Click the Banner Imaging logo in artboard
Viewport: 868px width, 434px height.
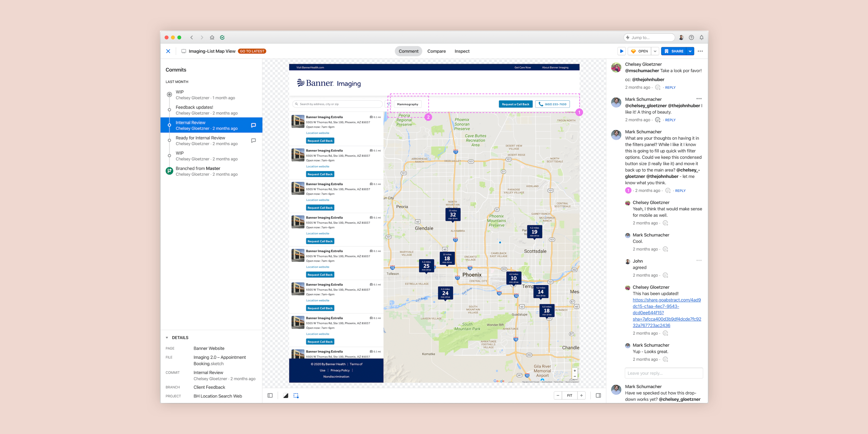328,83
